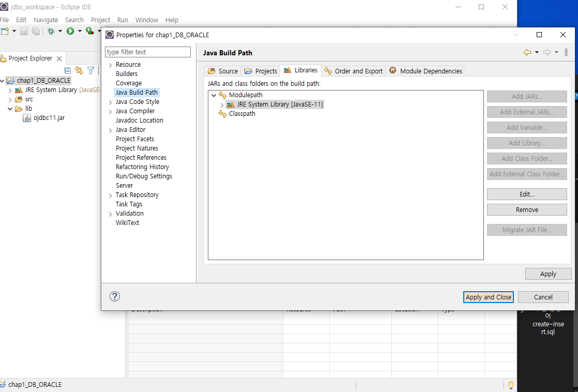This screenshot has width=578, height=392.
Task: Click the light bulb tip icon in status bar
Action: pos(511,385)
